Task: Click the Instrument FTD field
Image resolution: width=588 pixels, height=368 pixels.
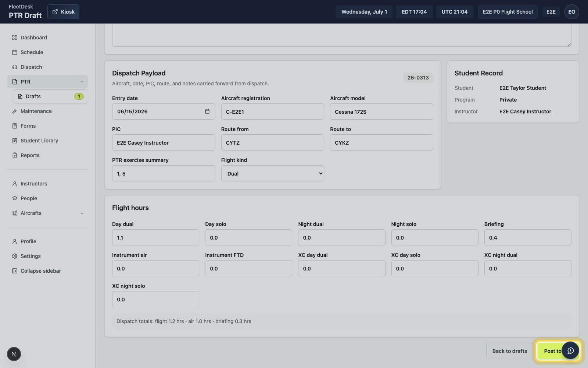Action: tap(248, 268)
